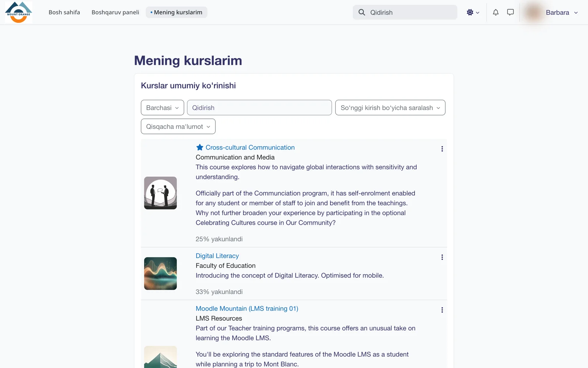Open the Cross-cultural Communication course link
The height and width of the screenshot is (368, 588).
point(250,147)
